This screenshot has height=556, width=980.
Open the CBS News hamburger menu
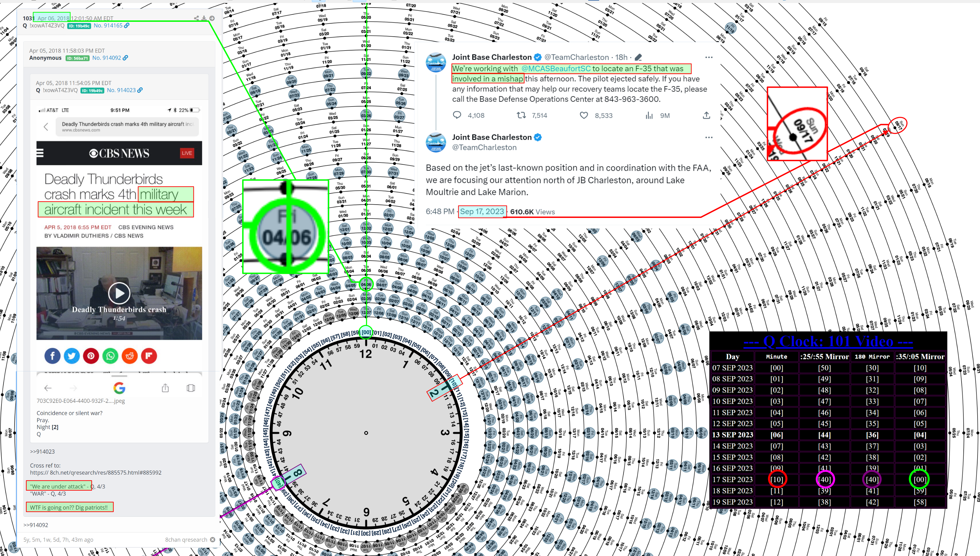tap(40, 153)
